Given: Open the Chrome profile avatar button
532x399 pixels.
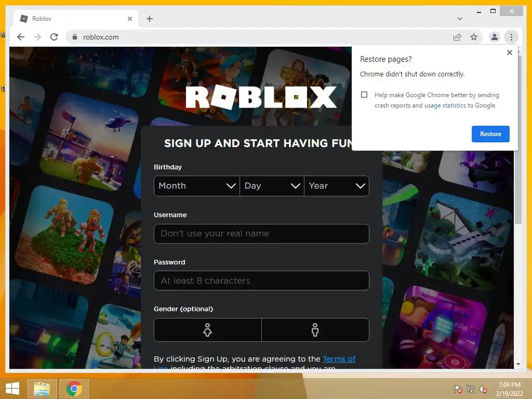Looking at the screenshot, I should click(x=495, y=37).
